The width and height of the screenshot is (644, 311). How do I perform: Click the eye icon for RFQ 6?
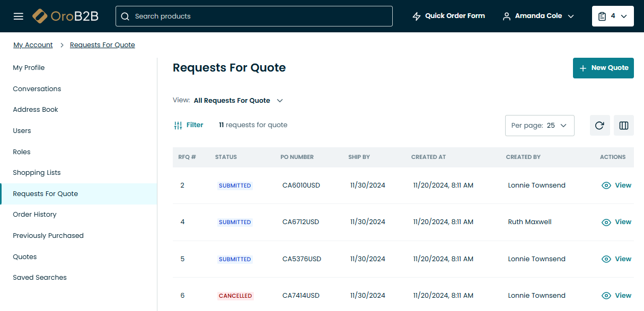pos(606,296)
